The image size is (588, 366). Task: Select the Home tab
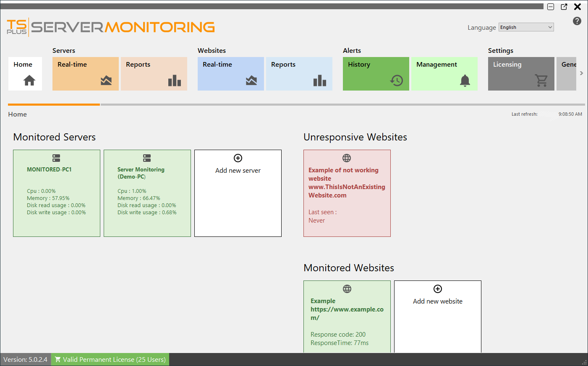click(x=25, y=74)
